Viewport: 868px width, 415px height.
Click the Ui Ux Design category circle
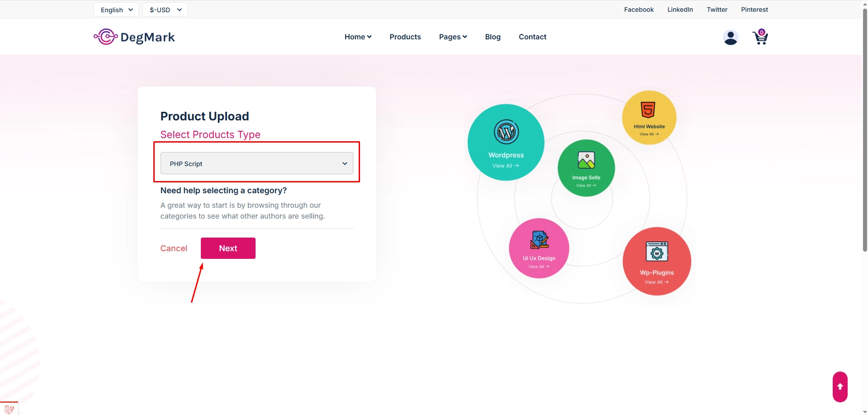539,248
